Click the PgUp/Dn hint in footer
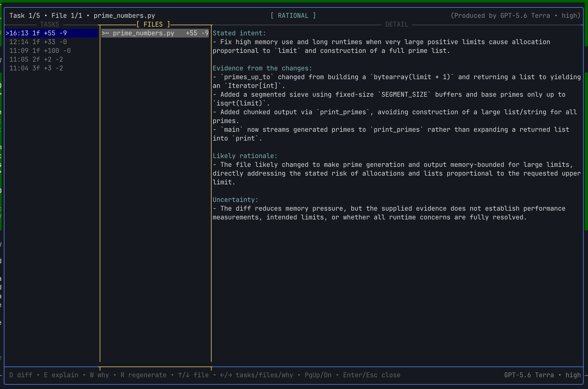Screen dimensions: 588x389 [x=318, y=375]
